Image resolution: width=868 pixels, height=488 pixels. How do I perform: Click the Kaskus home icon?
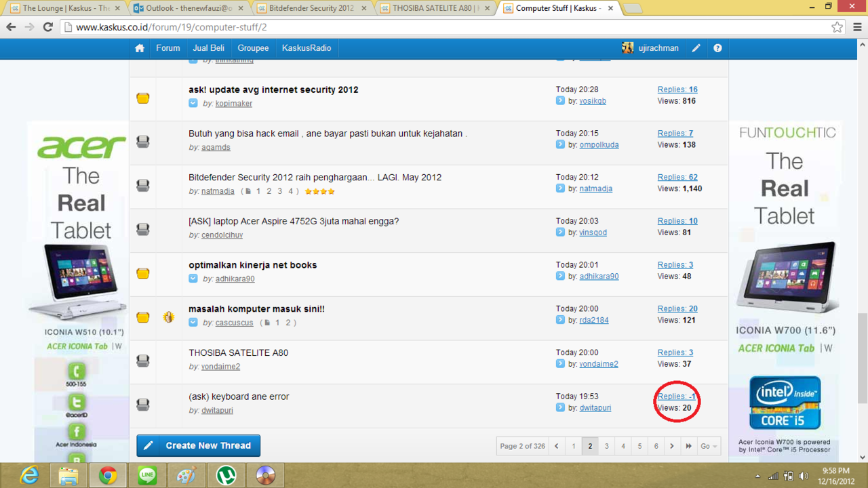point(140,48)
